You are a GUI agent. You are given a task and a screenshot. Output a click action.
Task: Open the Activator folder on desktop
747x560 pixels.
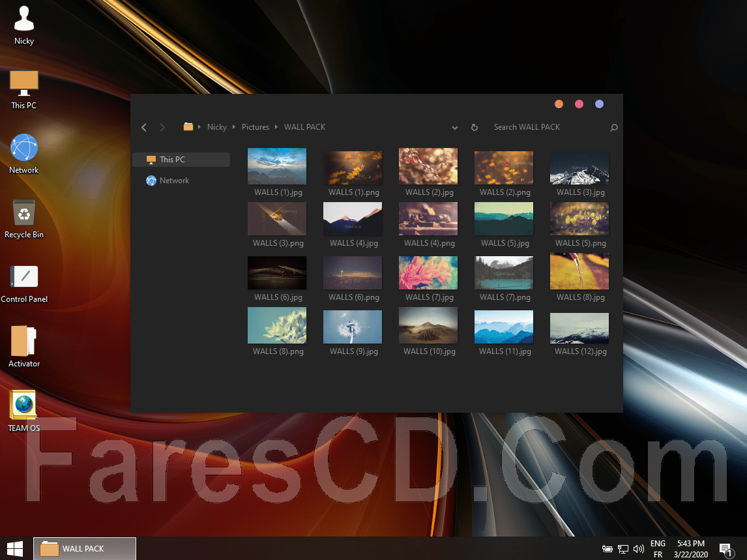pyautogui.click(x=24, y=347)
